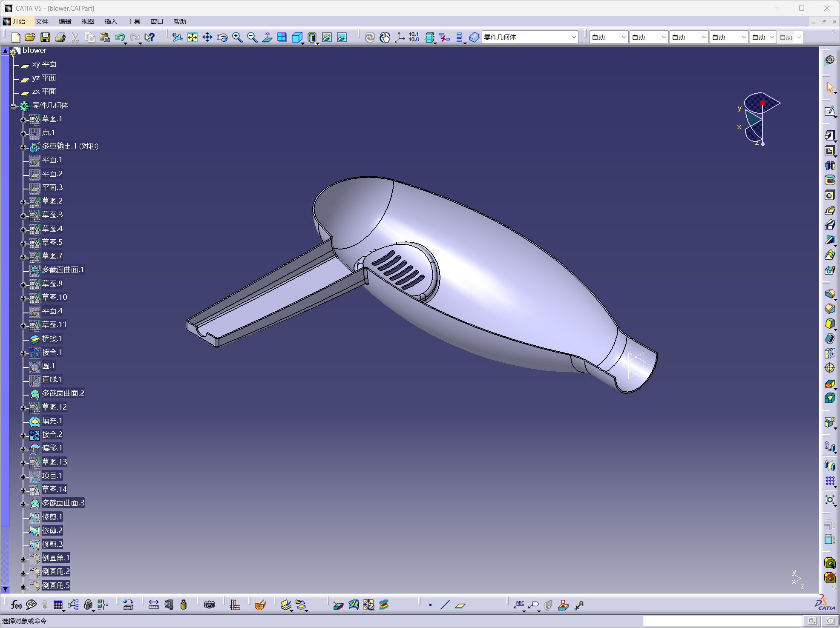Select the Sketcher icon in right toolbar
The image size is (840, 628).
pos(829,112)
